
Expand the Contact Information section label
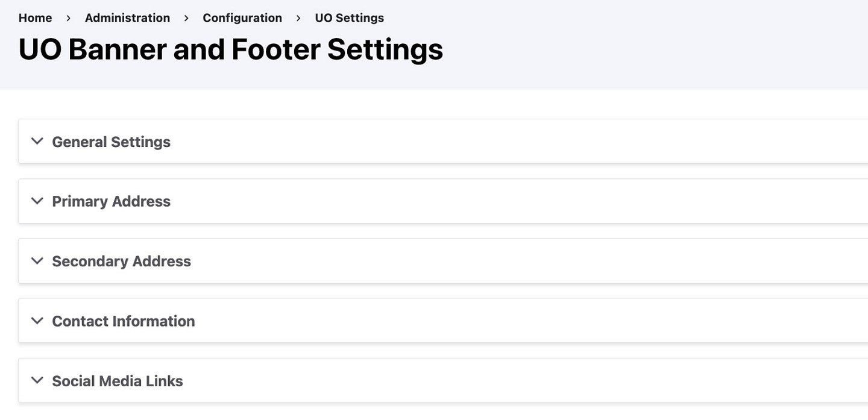(x=123, y=321)
